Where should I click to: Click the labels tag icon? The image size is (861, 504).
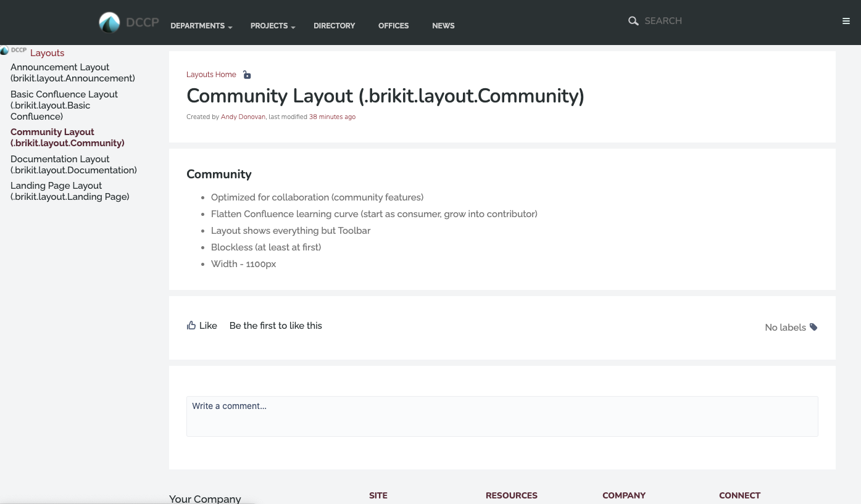(813, 327)
